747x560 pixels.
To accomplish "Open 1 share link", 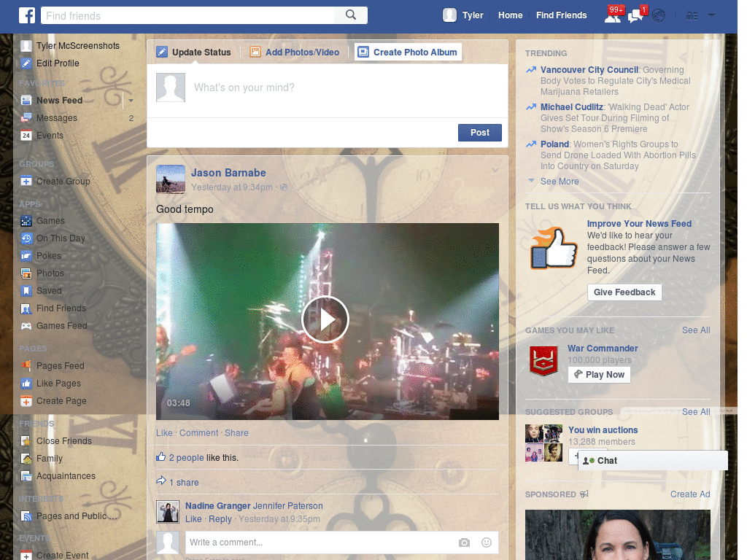I will click(184, 483).
